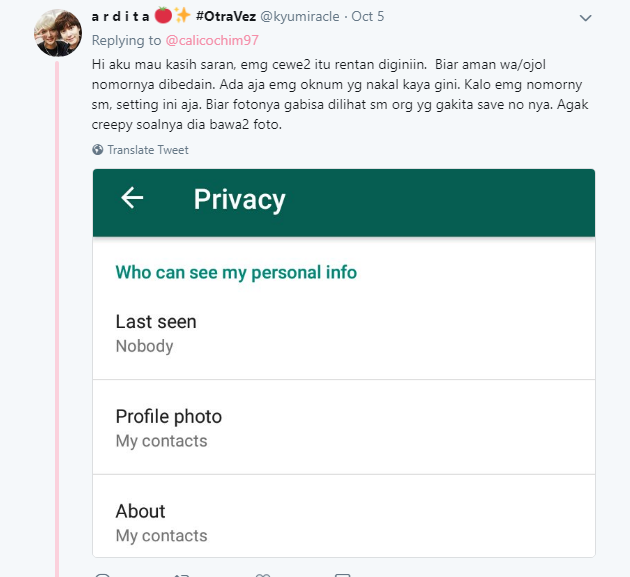Click the tomato emoji in the display name
Screen dimensions: 630x577
tap(163, 16)
